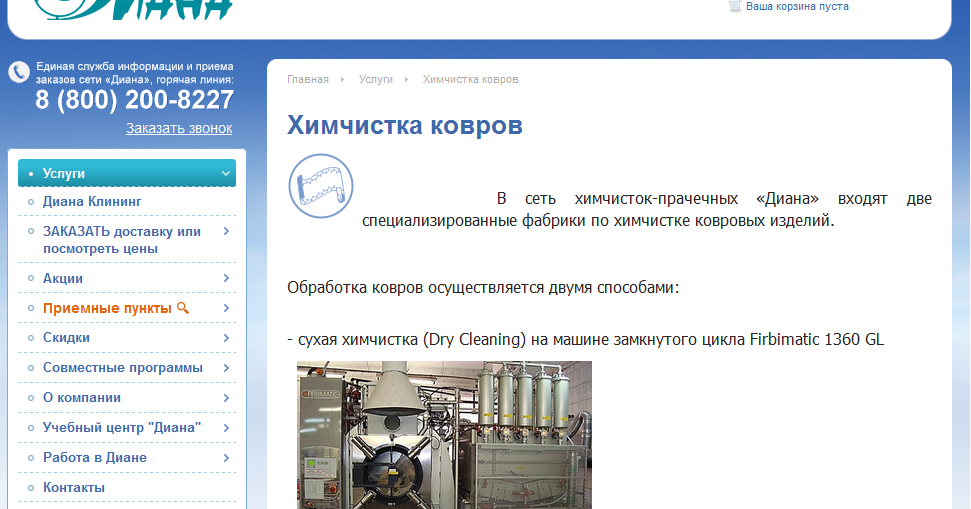This screenshot has height=509, width=971.
Task: Click the phone handset icon
Action: pyautogui.click(x=19, y=72)
